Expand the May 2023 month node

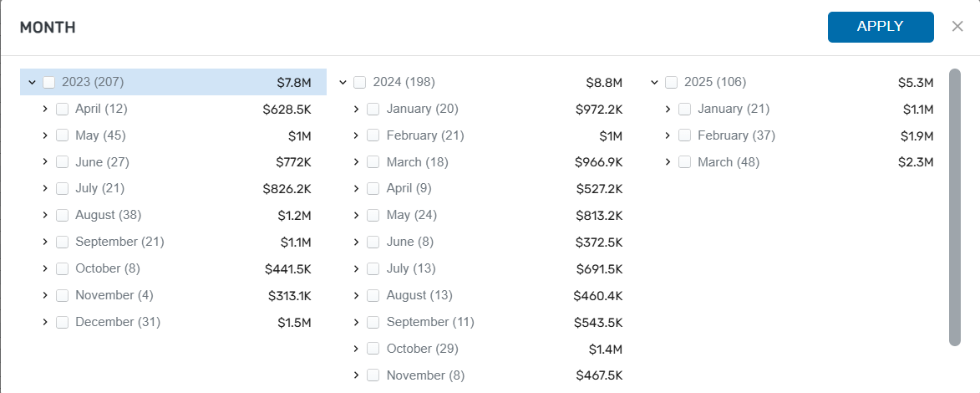click(x=45, y=135)
